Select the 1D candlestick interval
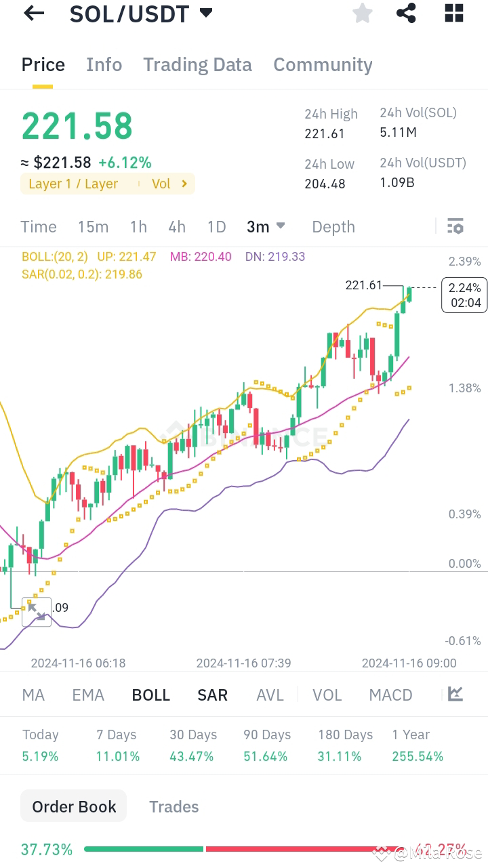 pos(217,226)
